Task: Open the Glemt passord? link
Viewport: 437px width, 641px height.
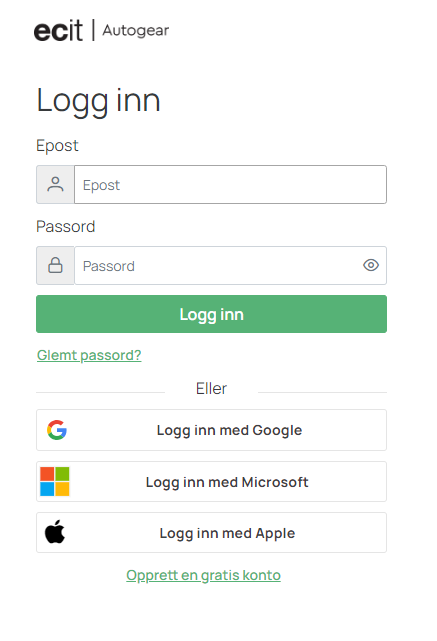Action: point(89,355)
